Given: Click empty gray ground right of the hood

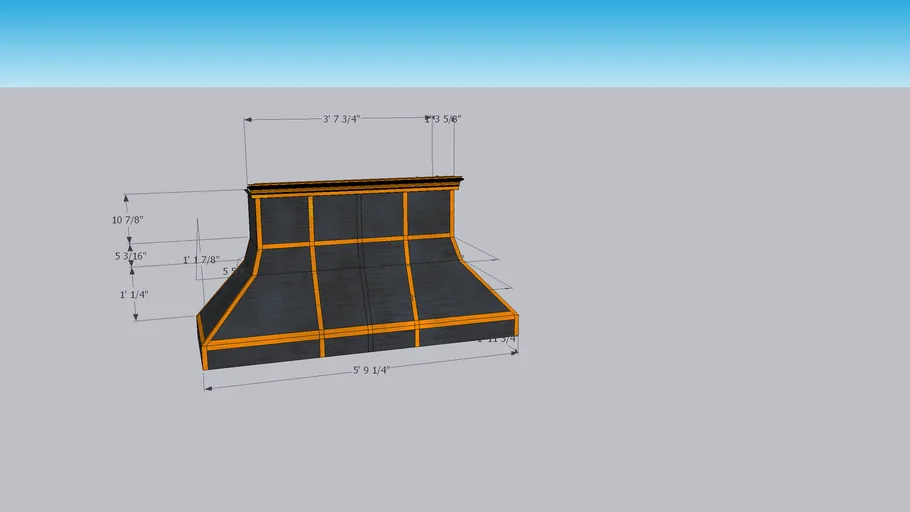Looking at the screenshot, I should (x=700, y=300).
